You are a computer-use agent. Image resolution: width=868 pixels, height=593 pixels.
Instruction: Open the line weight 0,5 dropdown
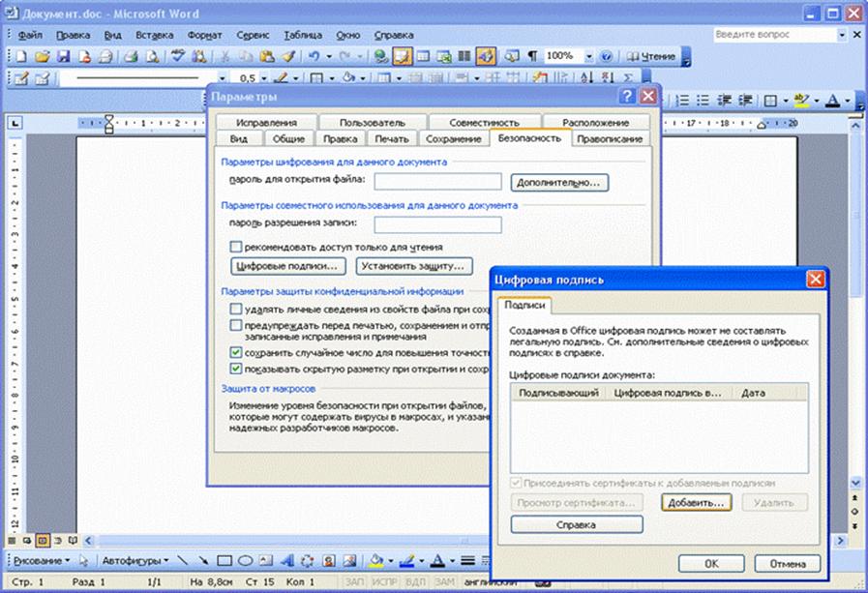pos(264,78)
